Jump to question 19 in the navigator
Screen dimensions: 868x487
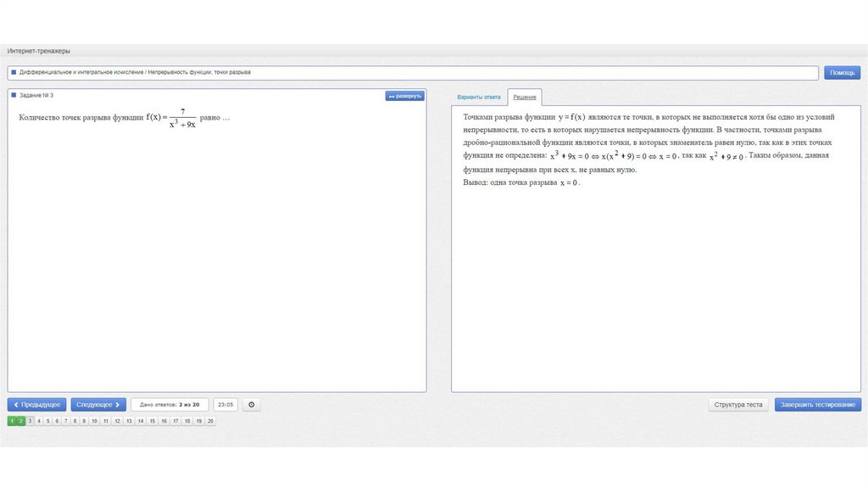coord(198,421)
